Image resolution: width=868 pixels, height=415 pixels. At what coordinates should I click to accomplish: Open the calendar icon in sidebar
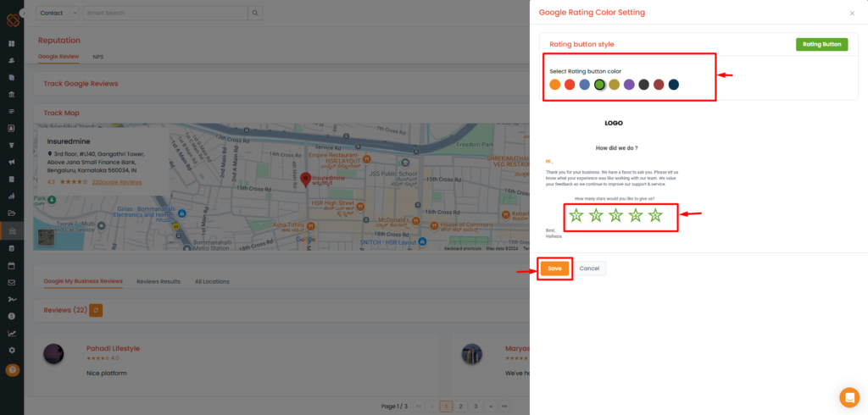click(x=12, y=265)
